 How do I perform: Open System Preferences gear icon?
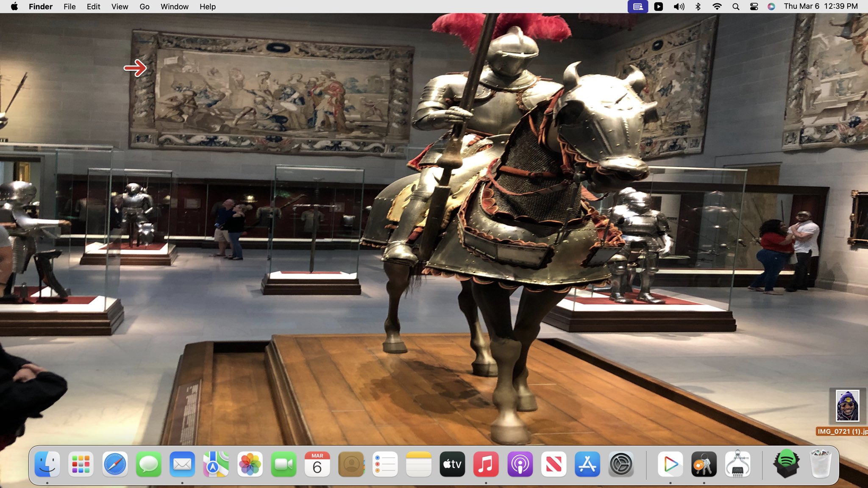click(621, 465)
